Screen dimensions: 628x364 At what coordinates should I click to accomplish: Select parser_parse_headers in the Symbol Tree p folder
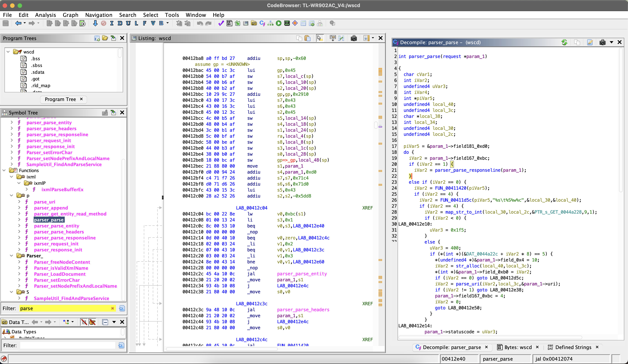(59, 232)
